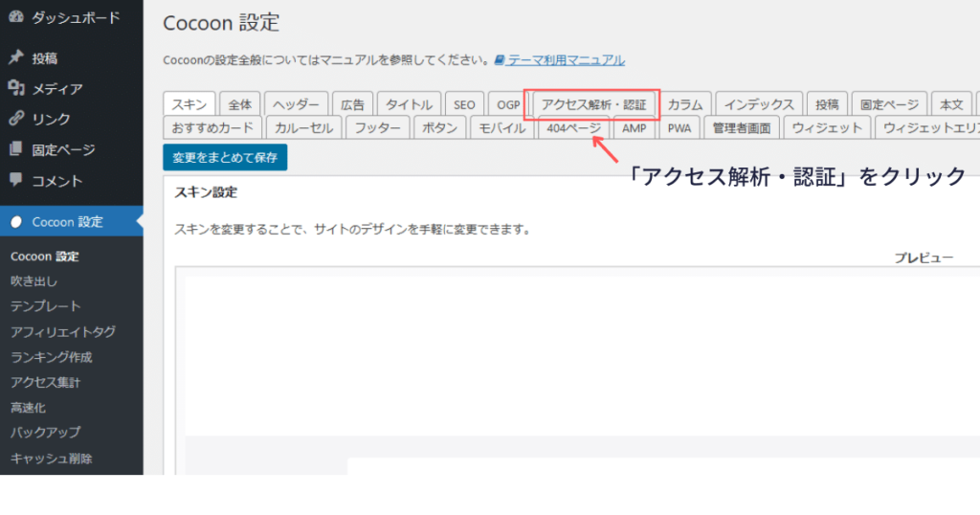The width and height of the screenshot is (980, 515).
Task: Switch to the 投稿 settings tab
Action: 827,104
